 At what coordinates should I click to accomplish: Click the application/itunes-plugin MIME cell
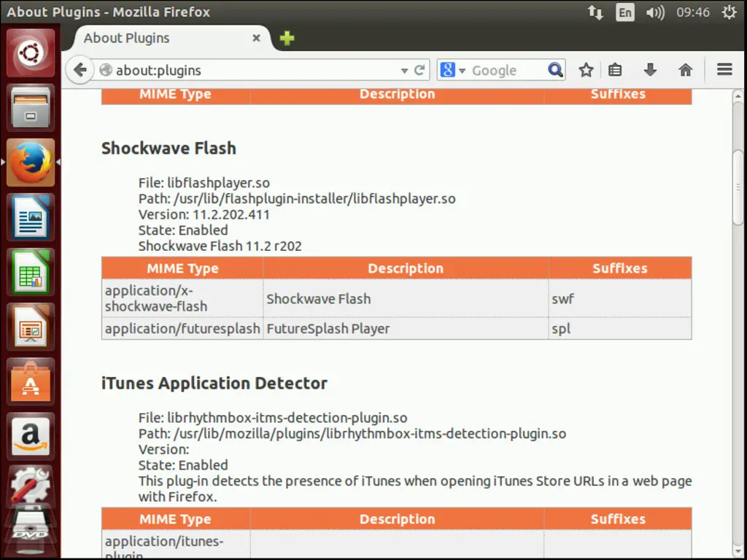click(176, 545)
